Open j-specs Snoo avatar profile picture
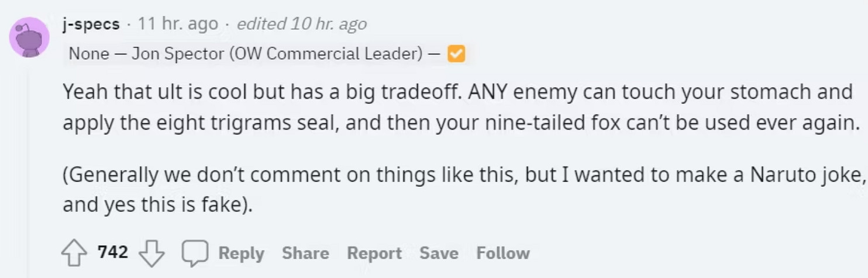This screenshot has height=278, width=868. 29,37
